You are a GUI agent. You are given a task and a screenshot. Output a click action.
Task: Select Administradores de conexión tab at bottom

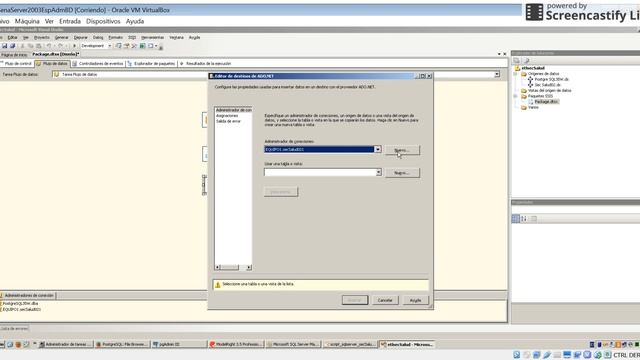click(x=28, y=296)
